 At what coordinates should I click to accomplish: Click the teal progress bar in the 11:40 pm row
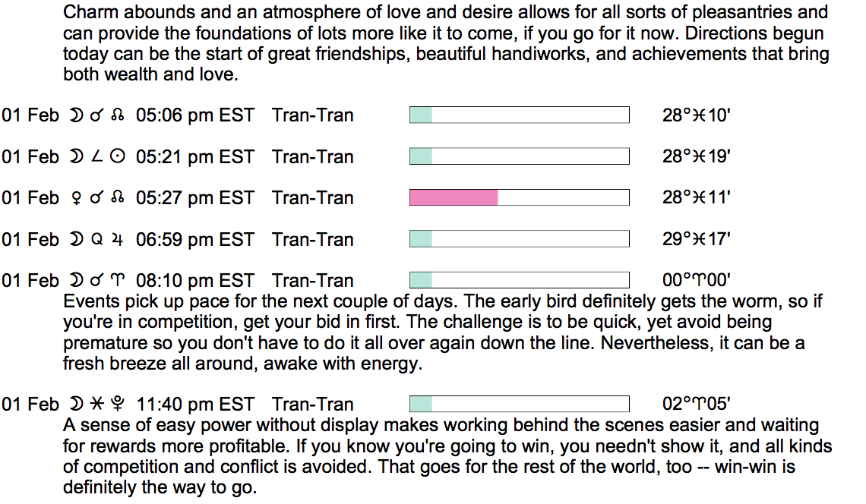[421, 405]
